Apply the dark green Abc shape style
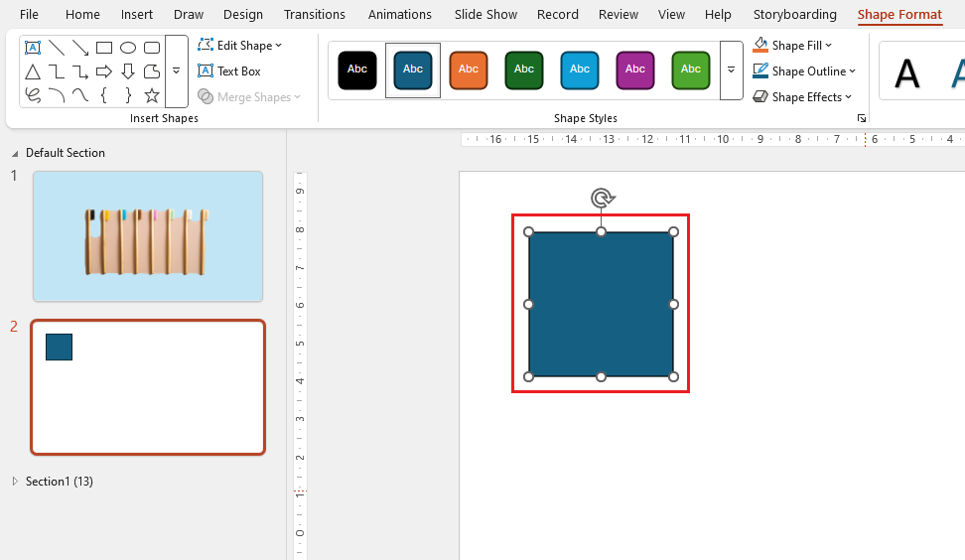This screenshot has width=965, height=560. point(524,70)
